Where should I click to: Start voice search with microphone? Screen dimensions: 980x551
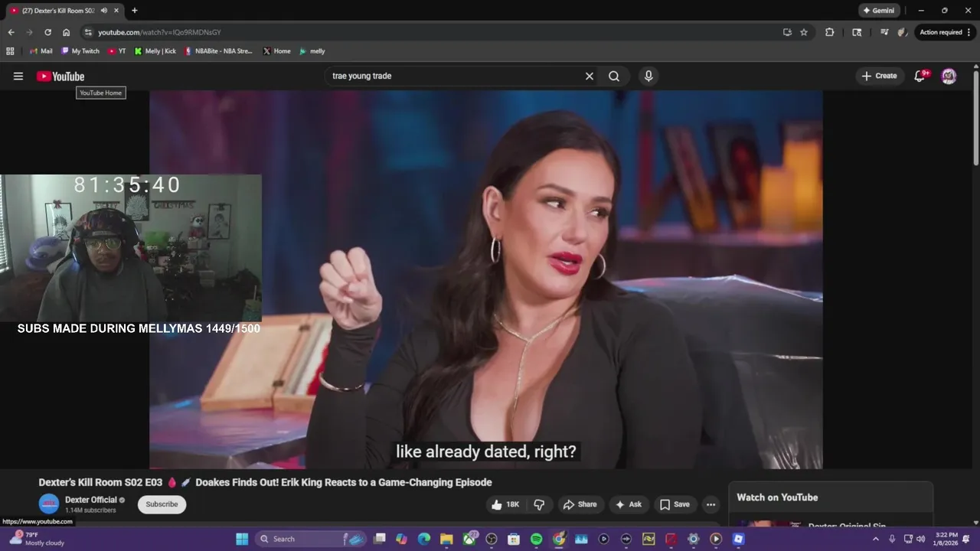pos(648,76)
